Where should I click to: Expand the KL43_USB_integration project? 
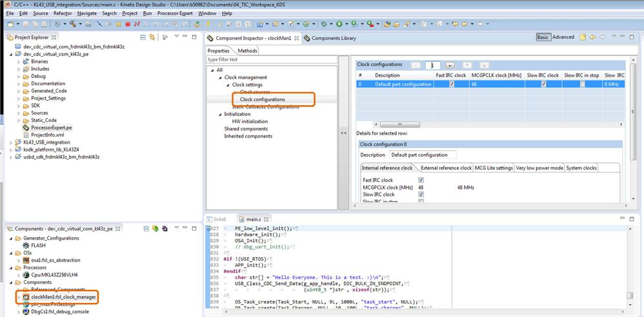[11, 142]
